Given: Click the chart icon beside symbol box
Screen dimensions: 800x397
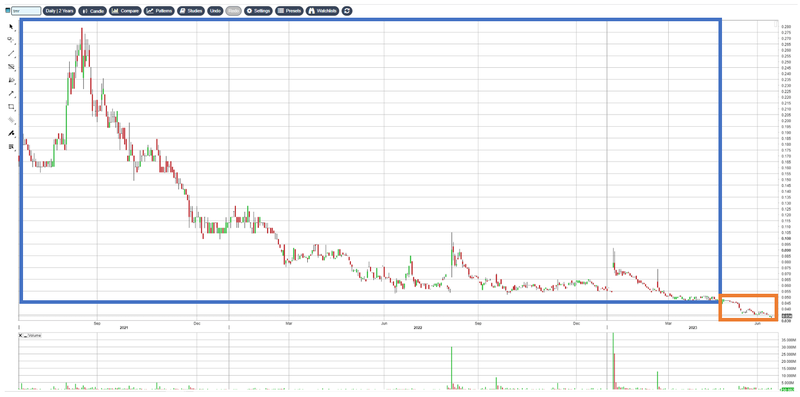Looking at the screenshot, I should click(7, 10).
